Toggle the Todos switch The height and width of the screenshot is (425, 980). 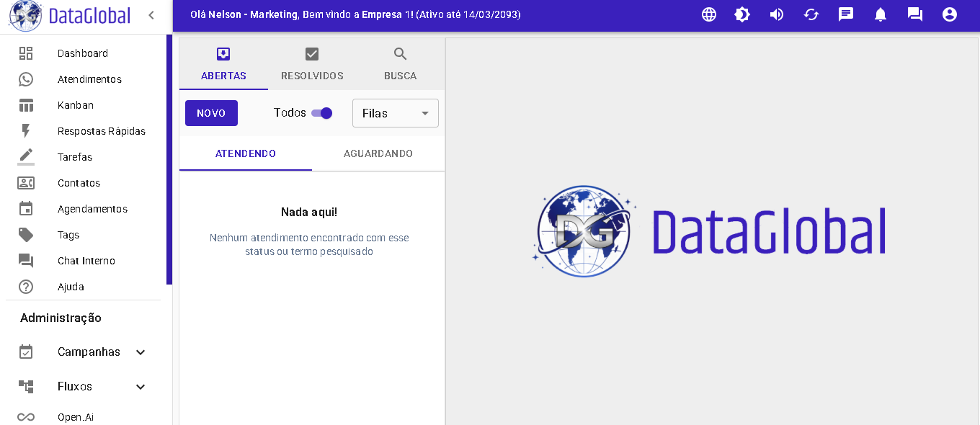pos(322,113)
